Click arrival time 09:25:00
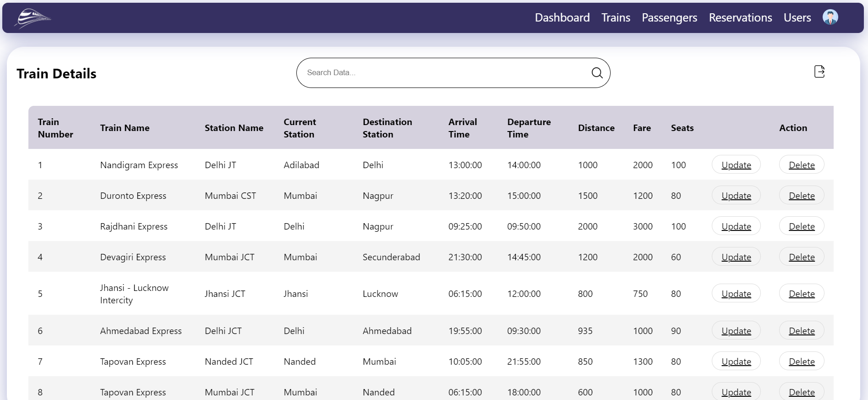Viewport: 868px width, 400px height. 465,226
